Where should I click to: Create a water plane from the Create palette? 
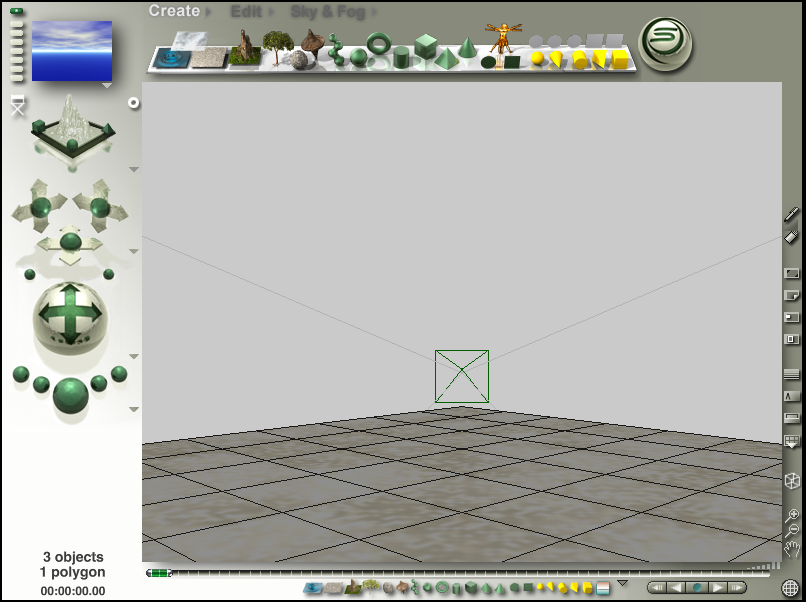pos(172,58)
